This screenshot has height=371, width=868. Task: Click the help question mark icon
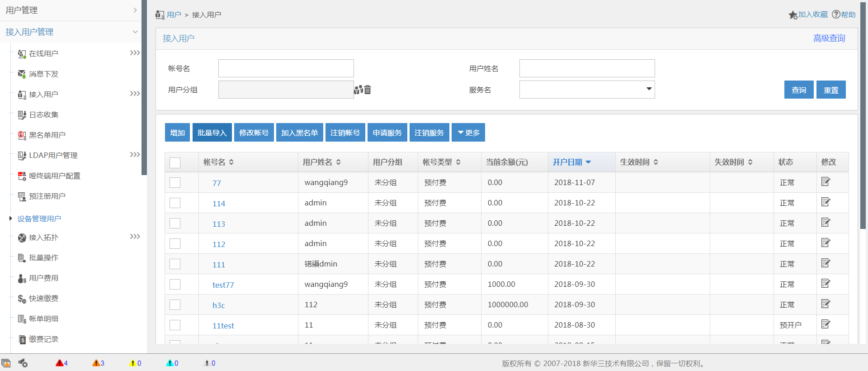coord(836,14)
